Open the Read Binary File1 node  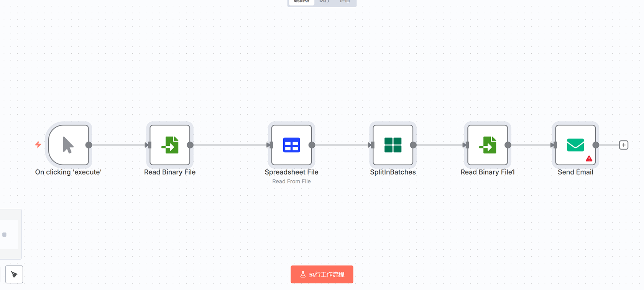click(x=488, y=145)
